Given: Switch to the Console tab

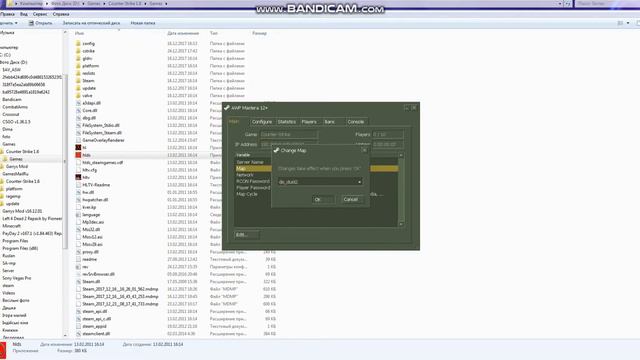Looking at the screenshot, I should point(356,122).
